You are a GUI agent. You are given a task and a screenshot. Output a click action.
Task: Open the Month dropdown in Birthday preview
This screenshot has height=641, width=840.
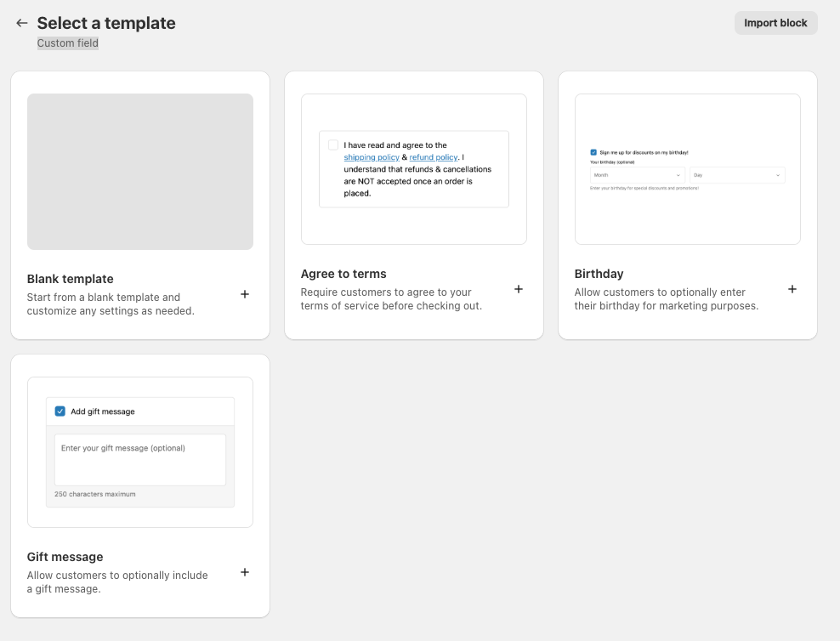(638, 175)
